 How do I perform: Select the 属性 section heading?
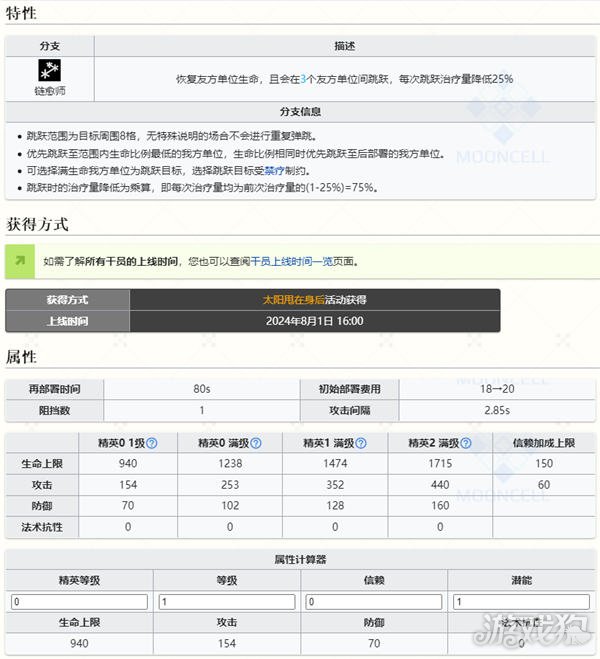coord(21,357)
